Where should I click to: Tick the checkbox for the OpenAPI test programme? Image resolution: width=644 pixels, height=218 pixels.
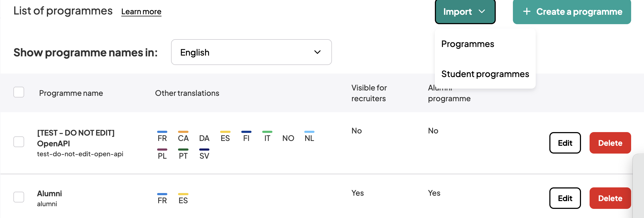(19, 142)
